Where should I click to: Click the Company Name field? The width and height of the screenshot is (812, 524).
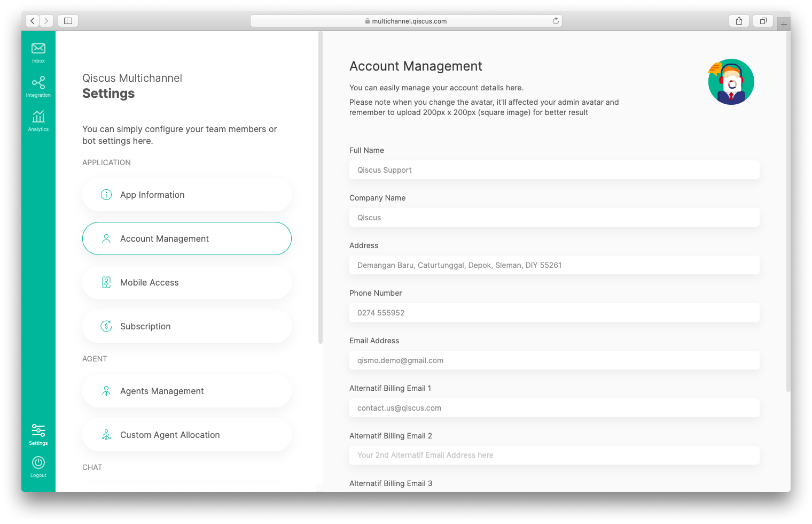click(555, 218)
